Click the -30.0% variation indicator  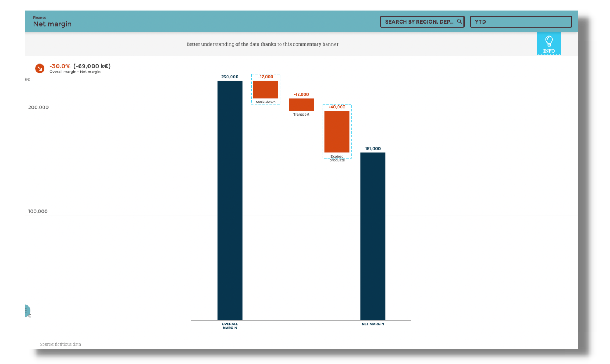60,66
